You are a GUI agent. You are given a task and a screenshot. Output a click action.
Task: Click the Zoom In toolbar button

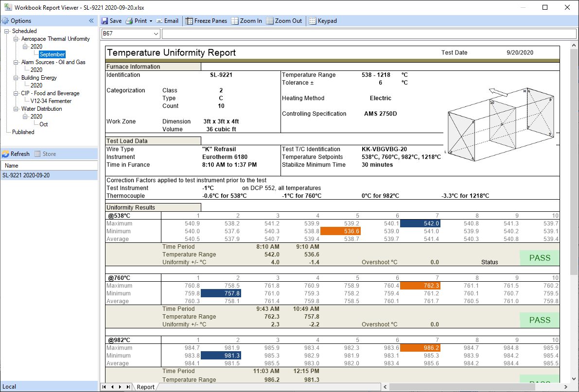pyautogui.click(x=246, y=21)
